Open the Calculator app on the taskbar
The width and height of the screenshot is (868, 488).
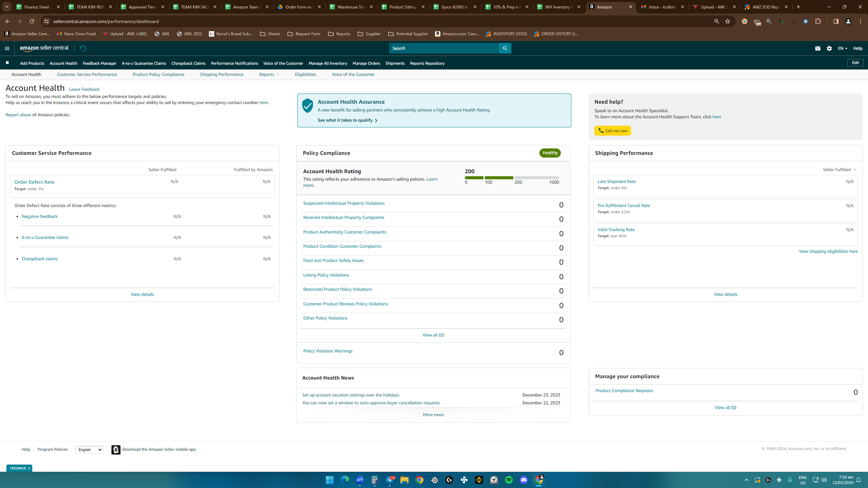click(375, 480)
